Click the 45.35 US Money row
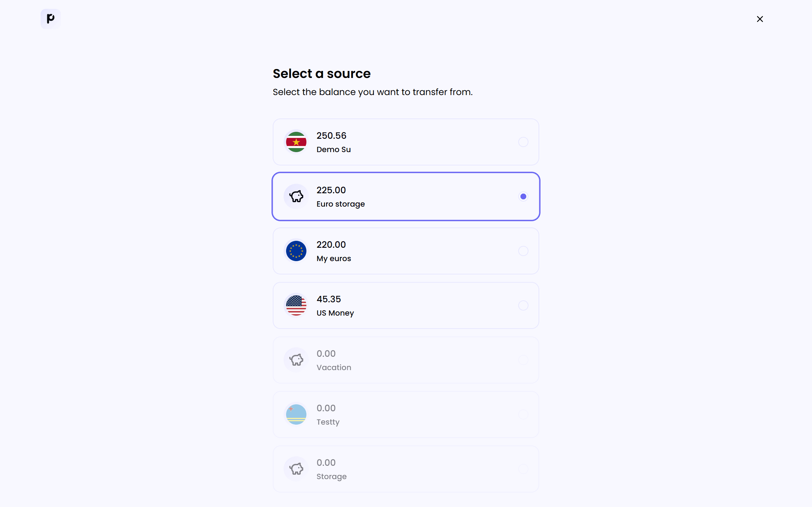Viewport: 812px width, 507px height. click(x=405, y=305)
